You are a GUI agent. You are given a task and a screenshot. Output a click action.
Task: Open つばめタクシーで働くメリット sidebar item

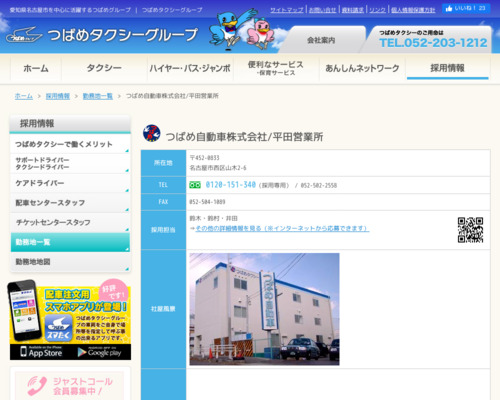pyautogui.click(x=70, y=144)
